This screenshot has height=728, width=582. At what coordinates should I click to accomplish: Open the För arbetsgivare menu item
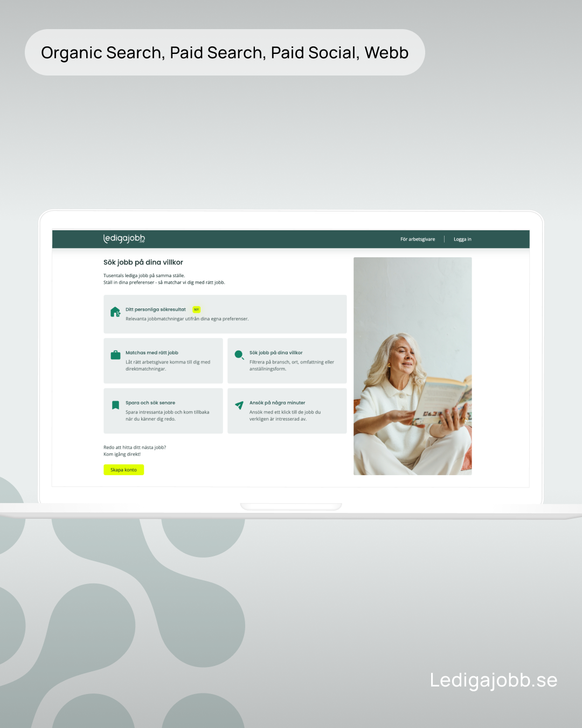tap(417, 239)
